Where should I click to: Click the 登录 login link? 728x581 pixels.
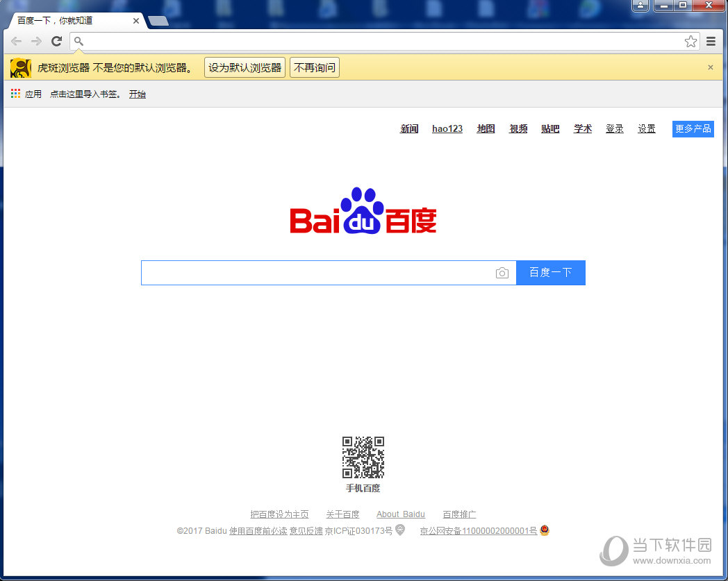(615, 128)
